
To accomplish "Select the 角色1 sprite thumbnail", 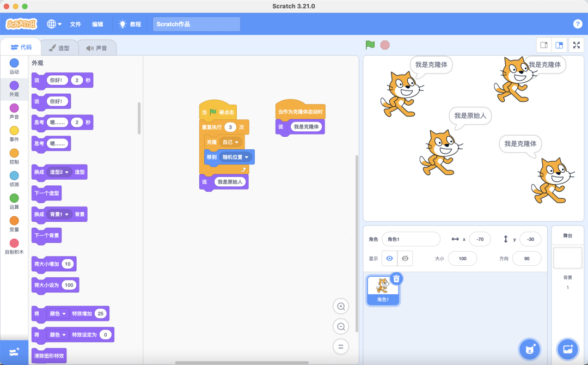I will [x=383, y=290].
